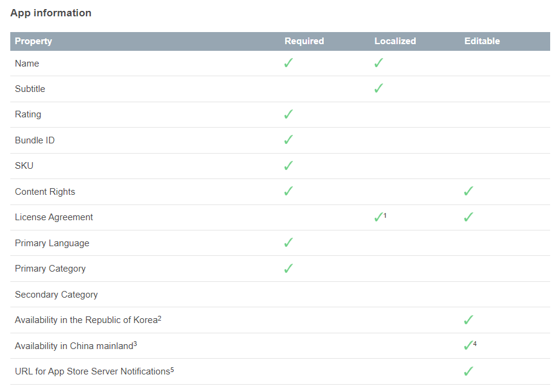Click the Required checkmark for SKU
This screenshot has height=392, width=555.
289,166
